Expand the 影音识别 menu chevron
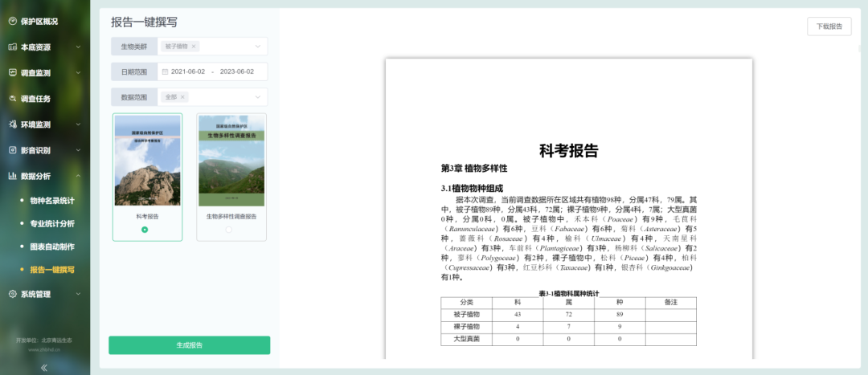 point(78,150)
